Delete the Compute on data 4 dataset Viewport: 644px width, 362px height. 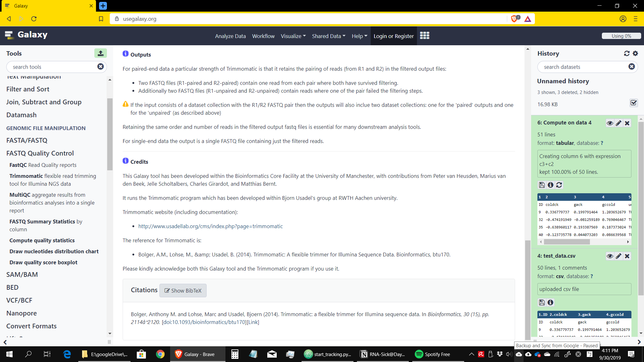[x=627, y=123]
